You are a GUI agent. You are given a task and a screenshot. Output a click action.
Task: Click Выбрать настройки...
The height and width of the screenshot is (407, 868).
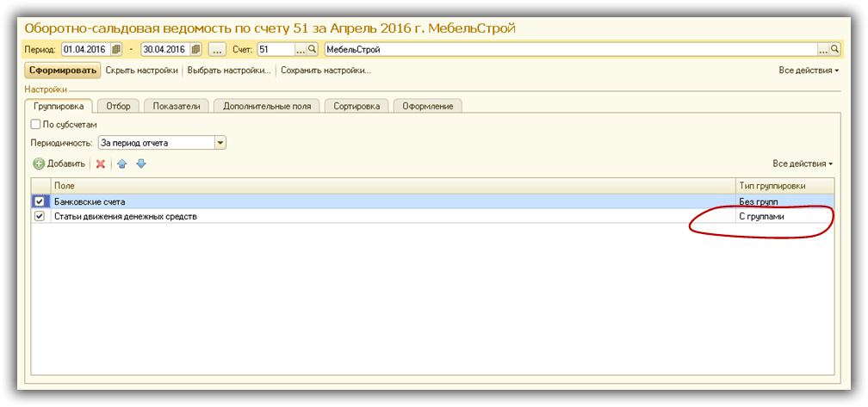(229, 71)
